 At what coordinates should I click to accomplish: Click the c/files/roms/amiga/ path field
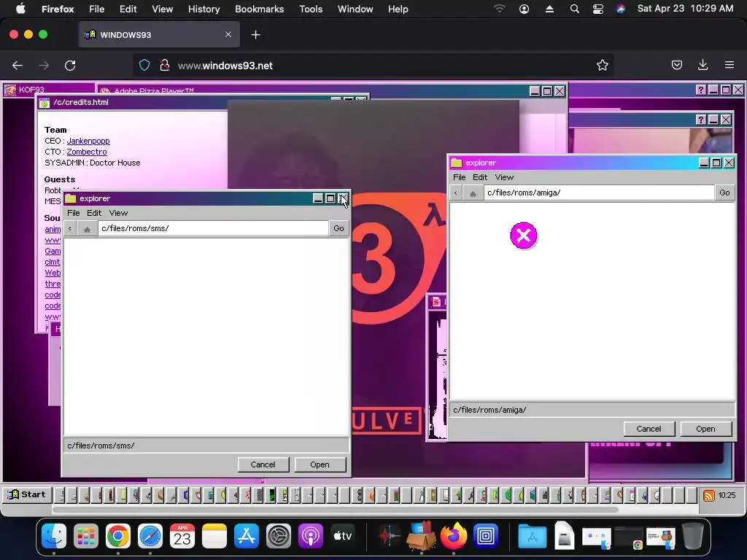click(599, 192)
